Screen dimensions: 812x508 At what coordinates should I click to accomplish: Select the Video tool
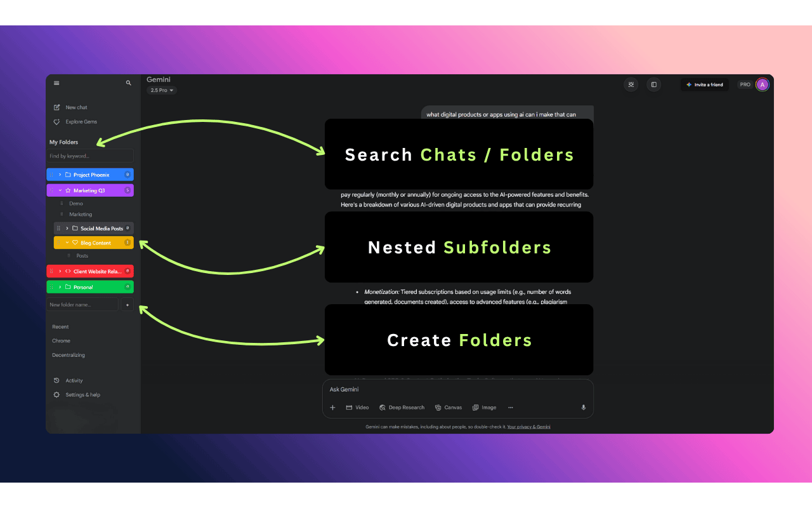click(x=357, y=407)
